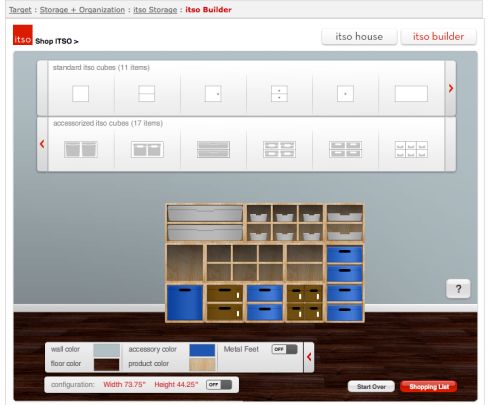Show previous accessorized cubes with left arrow

42,144
